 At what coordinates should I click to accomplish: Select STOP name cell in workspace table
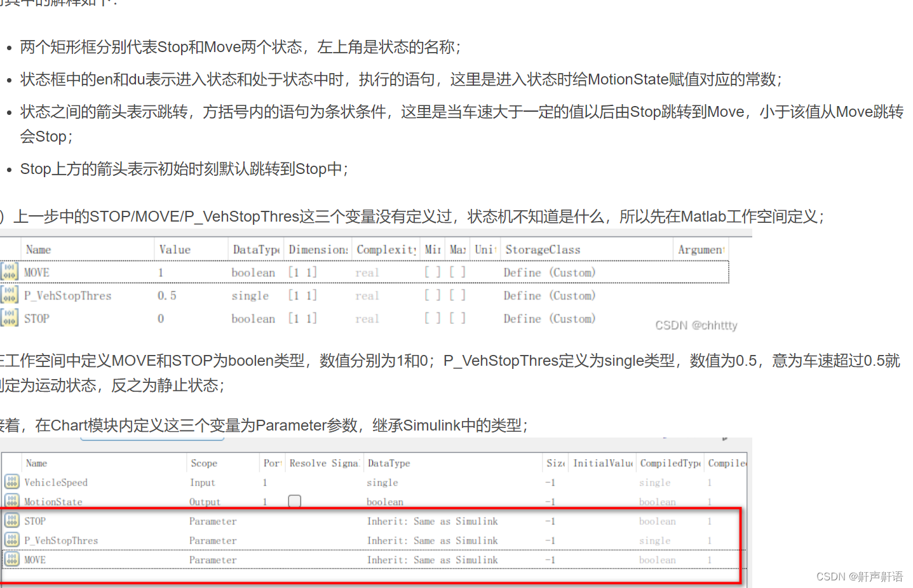pos(36,318)
